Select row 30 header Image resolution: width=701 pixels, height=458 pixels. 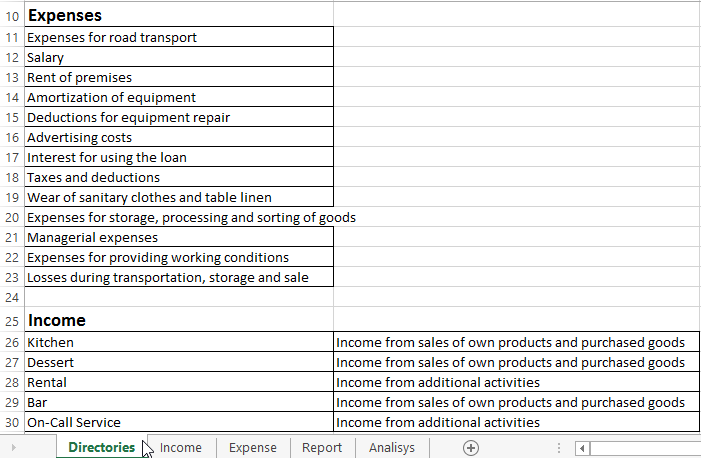12,422
